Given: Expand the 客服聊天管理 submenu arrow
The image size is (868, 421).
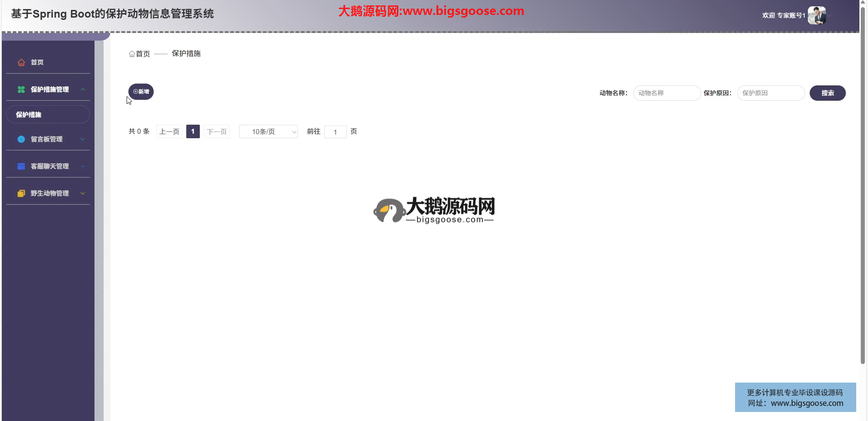Looking at the screenshot, I should (83, 166).
